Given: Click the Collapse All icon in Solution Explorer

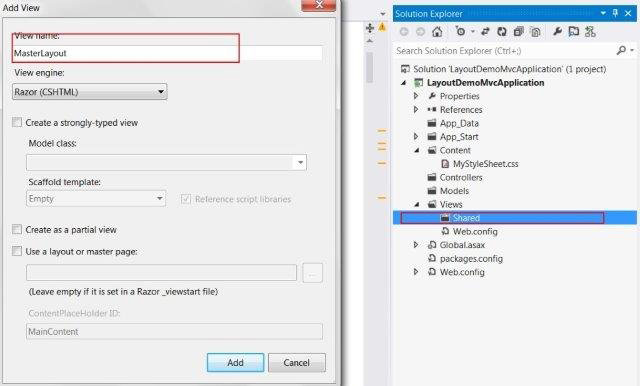Looking at the screenshot, I should pos(518,31).
